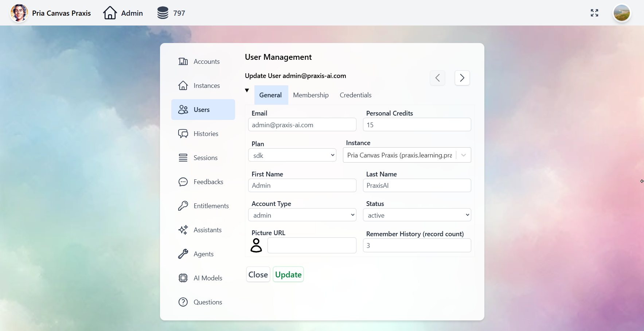Click the Histories chat bubbles icon
This screenshot has width=644, height=331.
(x=183, y=133)
